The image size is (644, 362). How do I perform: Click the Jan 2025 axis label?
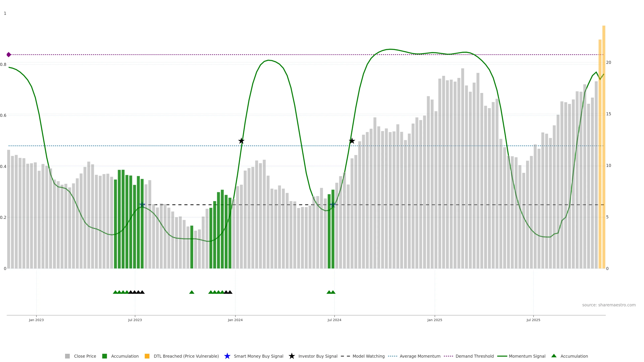[x=435, y=320]
